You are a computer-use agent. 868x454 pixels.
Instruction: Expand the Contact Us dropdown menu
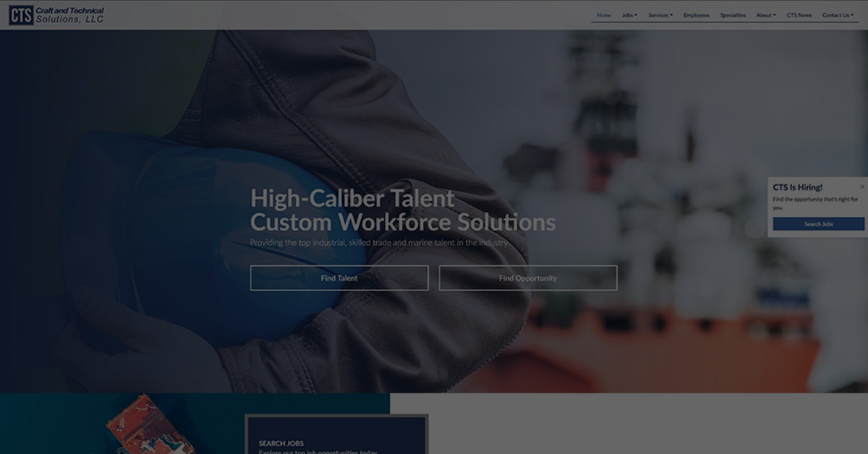click(838, 15)
